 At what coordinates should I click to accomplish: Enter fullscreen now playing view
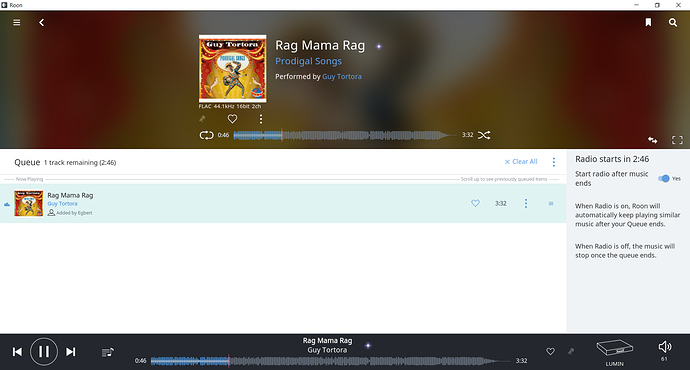[x=677, y=140]
